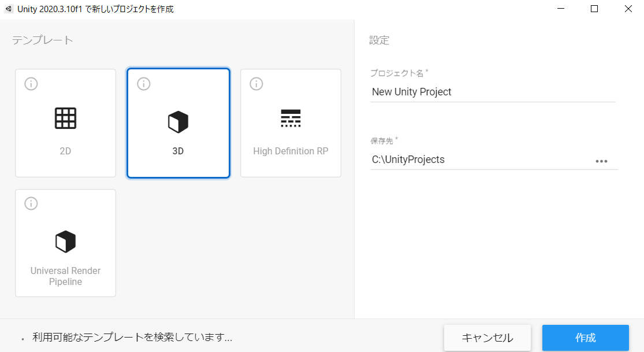Viewport: 644px width, 352px height.
Task: Select the Universal Render Pipeline template icon
Action: (x=65, y=241)
